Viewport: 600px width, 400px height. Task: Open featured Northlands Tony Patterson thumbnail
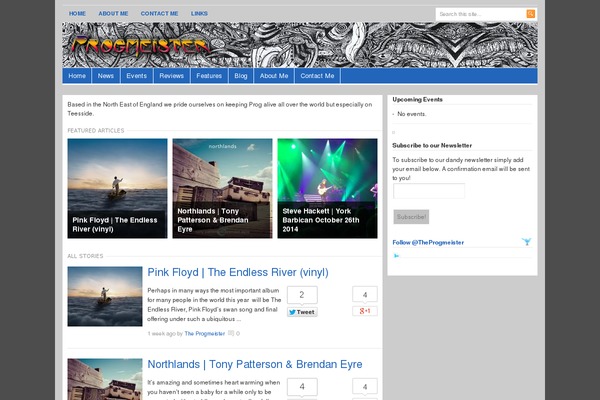tap(222, 188)
